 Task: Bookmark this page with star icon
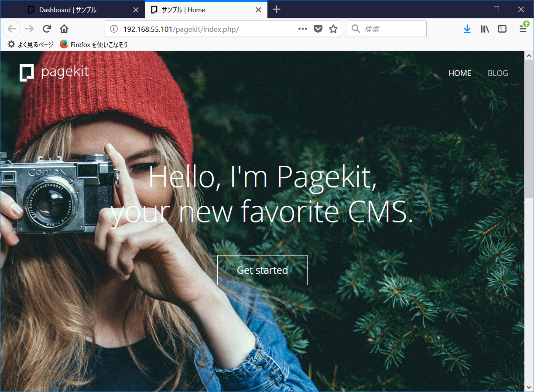pyautogui.click(x=333, y=29)
